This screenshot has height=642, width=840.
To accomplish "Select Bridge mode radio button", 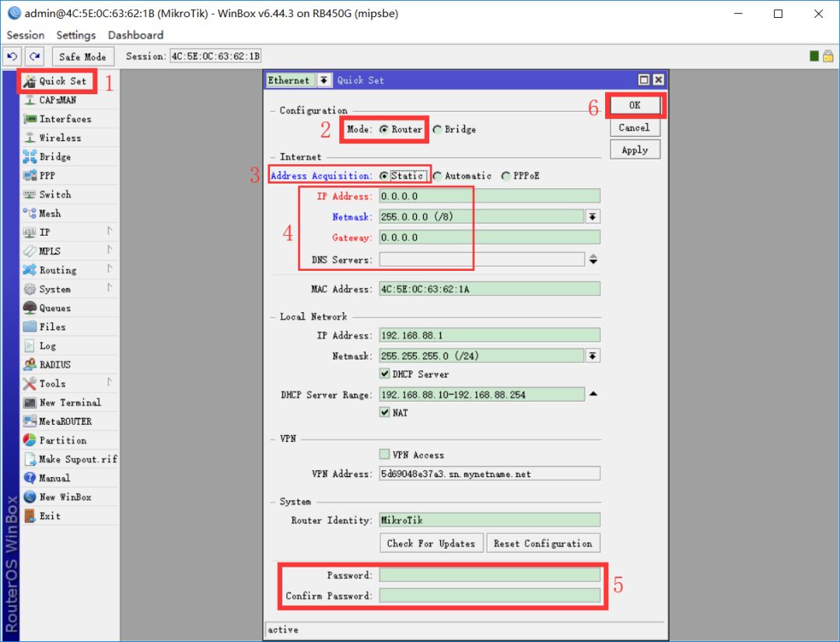I will point(437,130).
